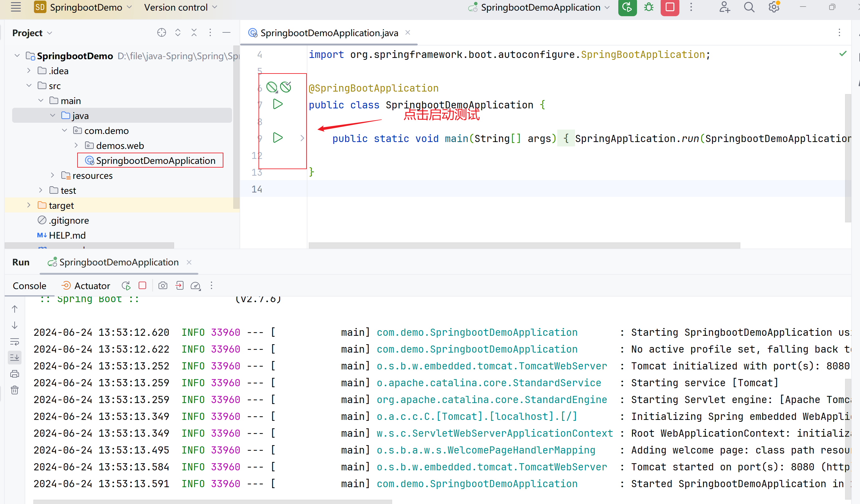Open the main hamburger menu
Viewport: 860px width, 504px height.
pyautogui.click(x=16, y=7)
